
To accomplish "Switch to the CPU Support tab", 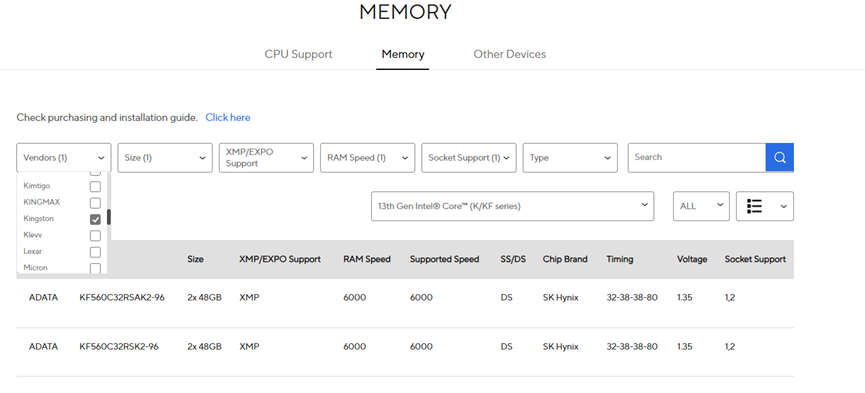I will click(x=298, y=54).
